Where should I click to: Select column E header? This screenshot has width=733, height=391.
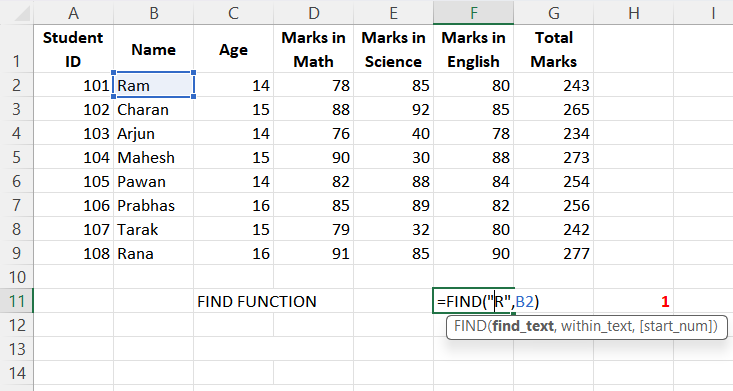[x=393, y=13]
